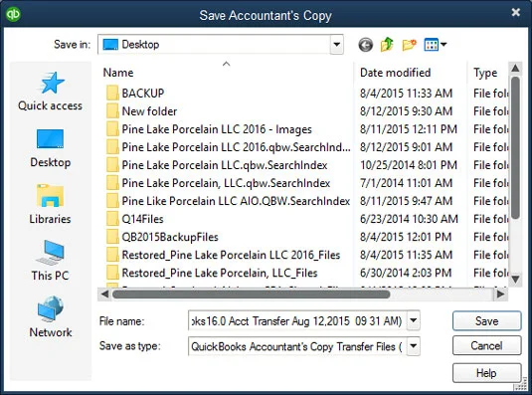Viewport: 532px width, 395px height.
Task: Click the QuickBooks logo icon in title bar
Action: [x=13, y=14]
